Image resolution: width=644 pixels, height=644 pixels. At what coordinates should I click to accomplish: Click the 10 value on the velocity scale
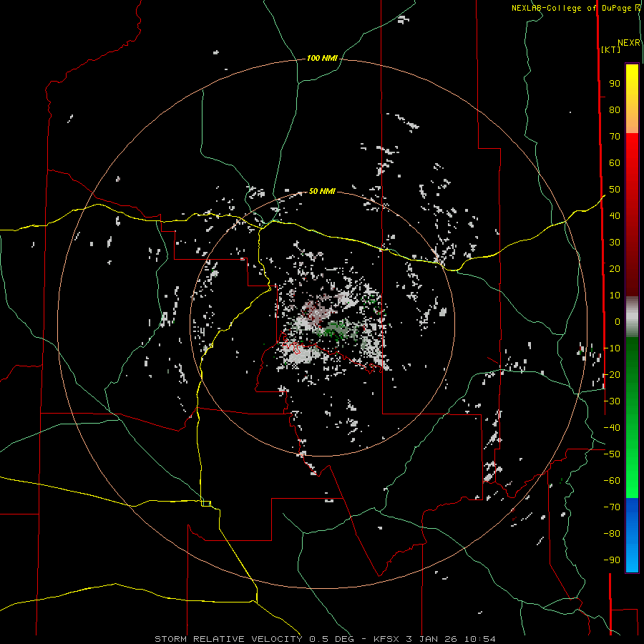pos(615,296)
